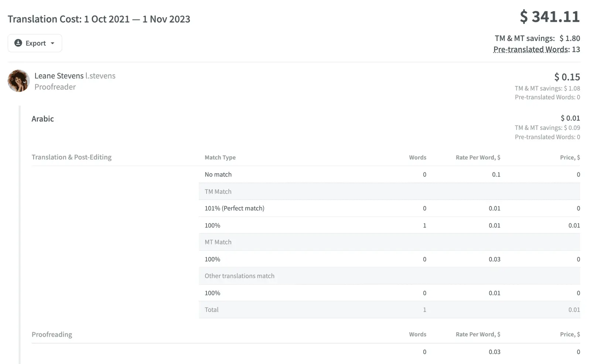
Task: Click the Total row of the table
Action: coord(211,309)
